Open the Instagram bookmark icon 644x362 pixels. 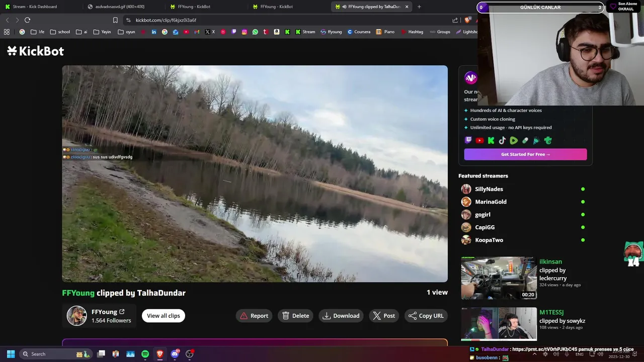(245, 32)
